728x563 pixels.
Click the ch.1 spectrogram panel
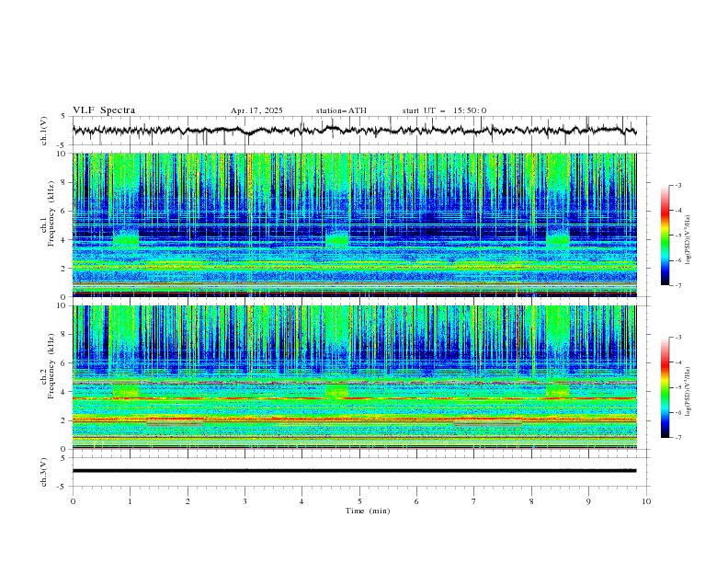tap(355, 224)
